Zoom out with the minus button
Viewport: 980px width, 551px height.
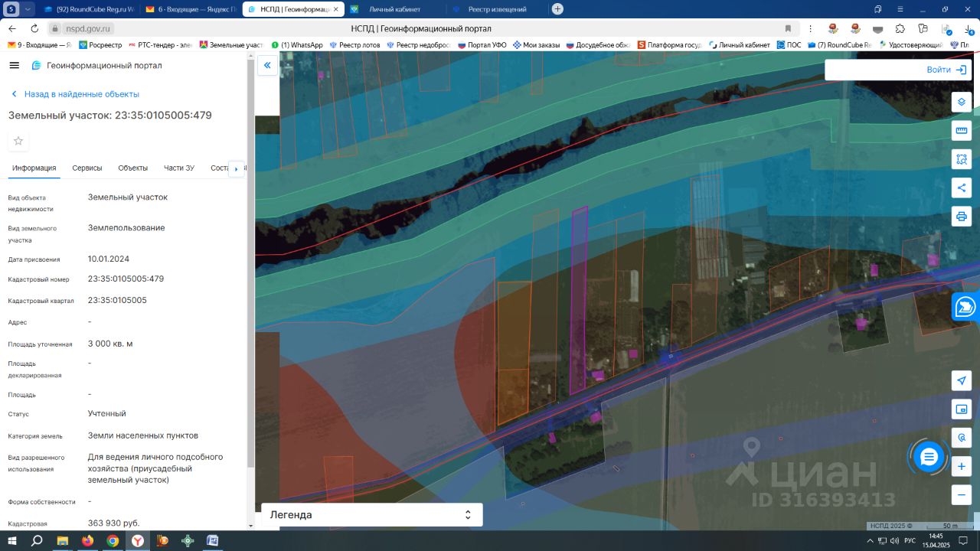[962, 494]
